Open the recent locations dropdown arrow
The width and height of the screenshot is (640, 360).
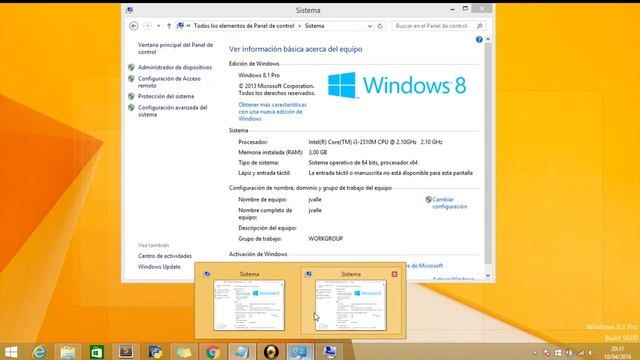[x=158, y=26]
